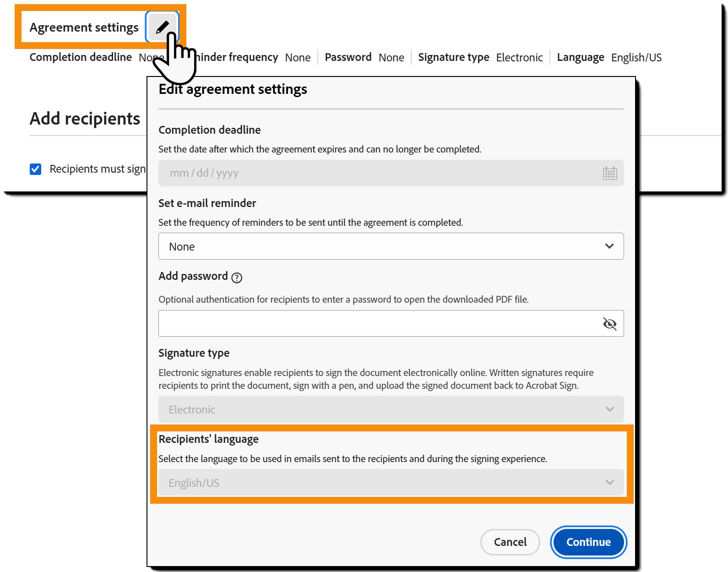
Task: Click the language dropdown chevron arrow
Action: (609, 483)
